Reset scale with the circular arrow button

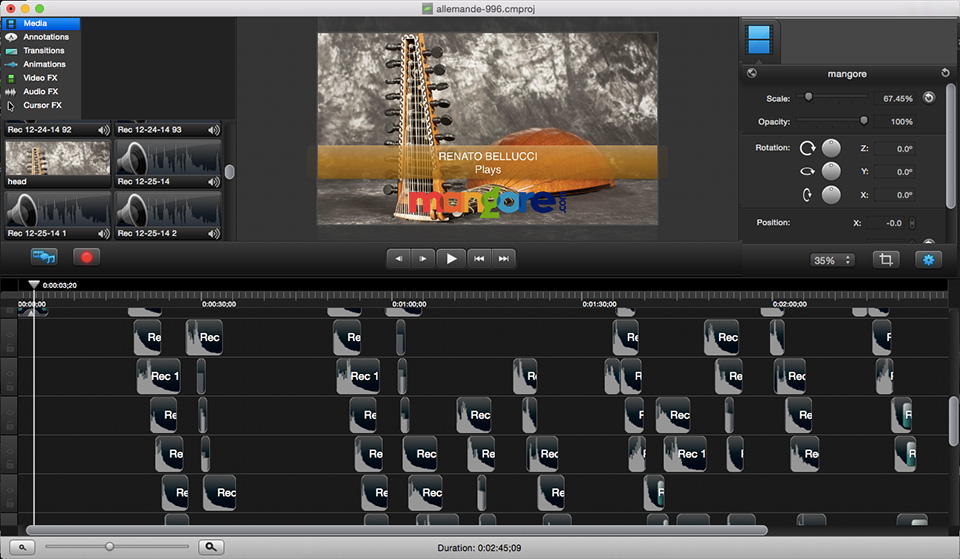tap(929, 98)
